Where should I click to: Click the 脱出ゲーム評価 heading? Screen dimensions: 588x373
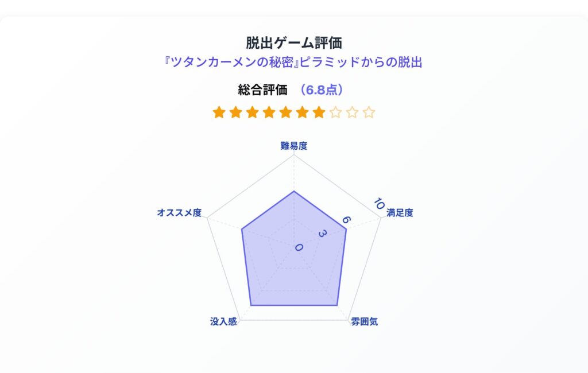click(294, 42)
